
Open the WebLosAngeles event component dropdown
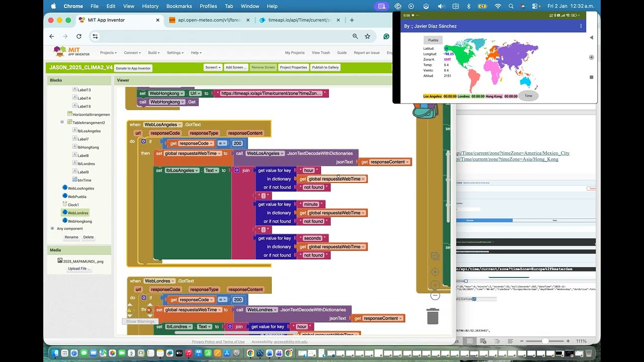tap(163, 125)
